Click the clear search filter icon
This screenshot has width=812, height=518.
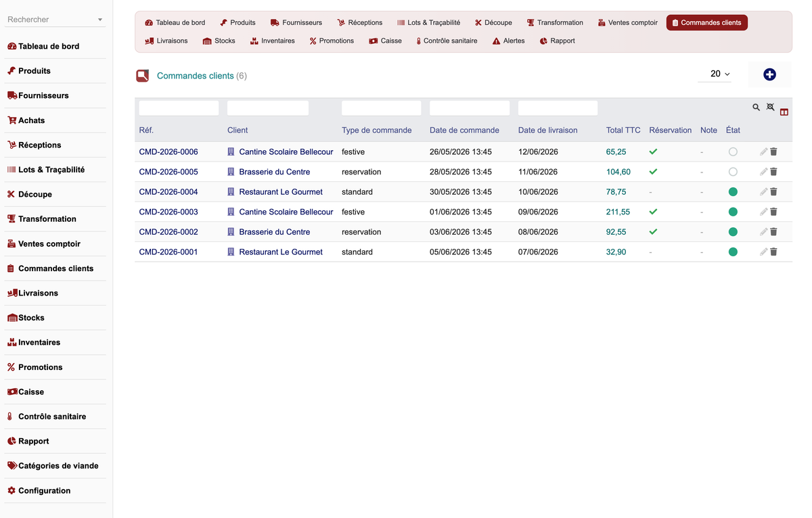coord(770,107)
